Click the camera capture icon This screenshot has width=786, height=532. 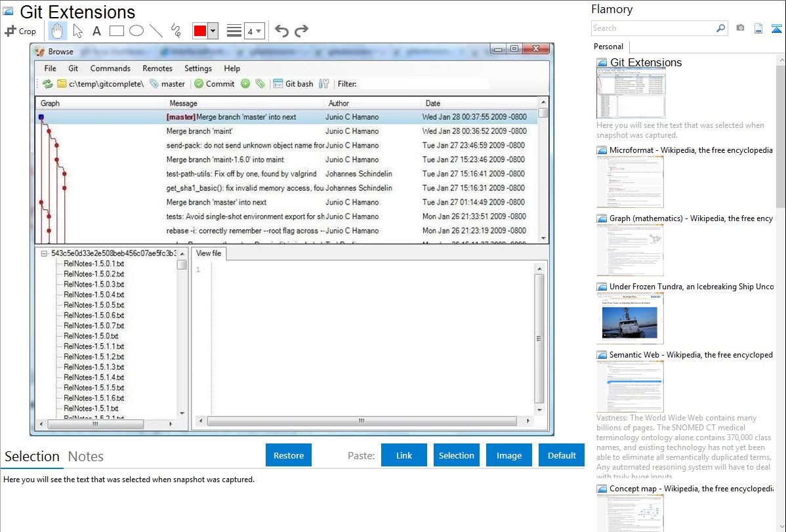pos(740,28)
